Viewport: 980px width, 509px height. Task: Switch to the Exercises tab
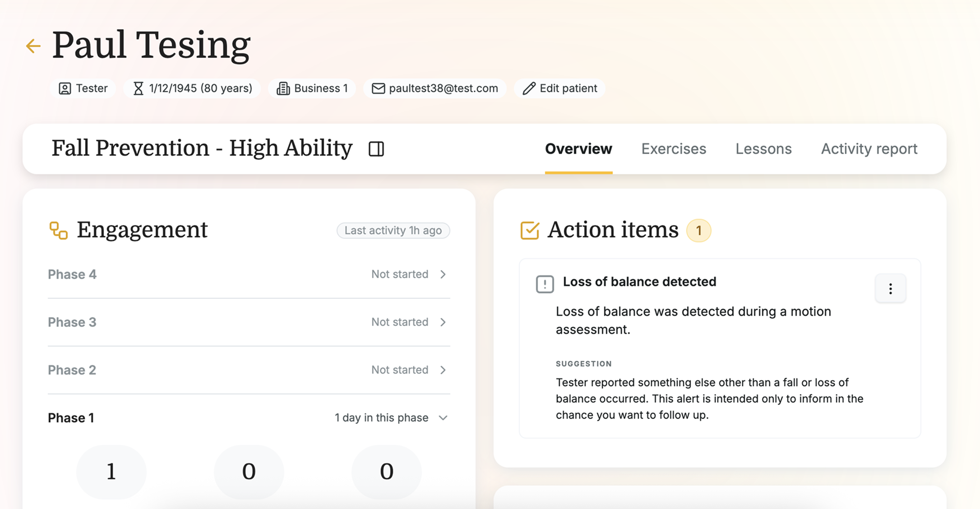pos(674,149)
